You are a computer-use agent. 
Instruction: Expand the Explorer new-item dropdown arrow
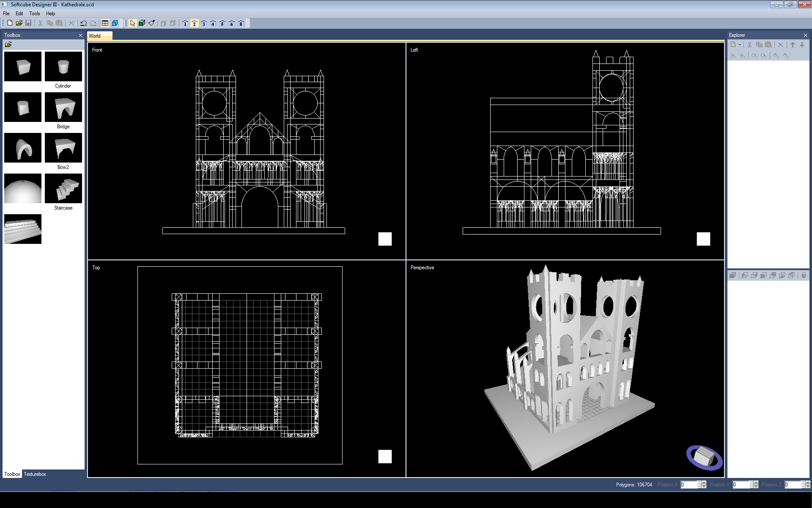coord(740,44)
